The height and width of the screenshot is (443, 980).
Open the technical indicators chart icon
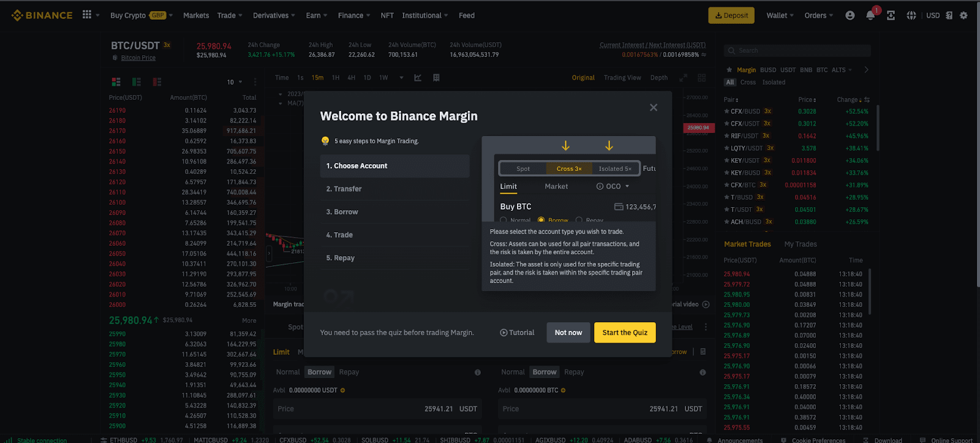(x=418, y=78)
